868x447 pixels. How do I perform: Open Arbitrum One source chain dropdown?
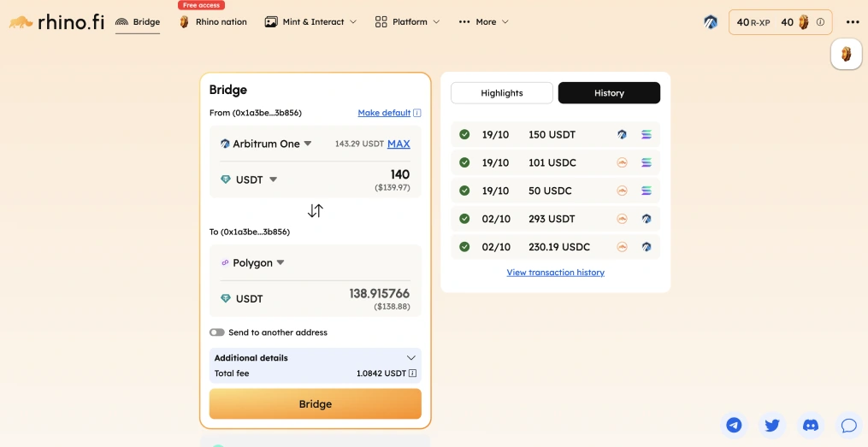coord(266,144)
